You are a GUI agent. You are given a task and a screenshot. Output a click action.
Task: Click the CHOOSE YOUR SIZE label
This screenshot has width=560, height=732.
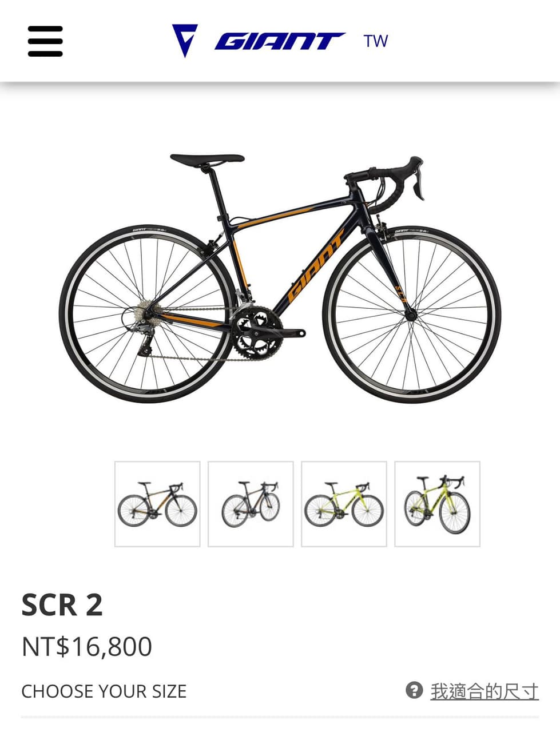104,691
